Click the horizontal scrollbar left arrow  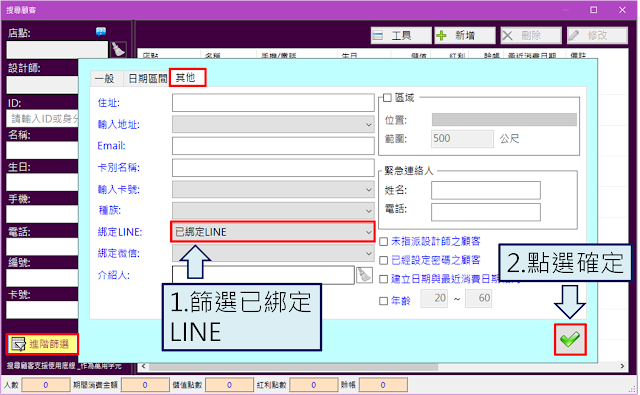(x=143, y=366)
